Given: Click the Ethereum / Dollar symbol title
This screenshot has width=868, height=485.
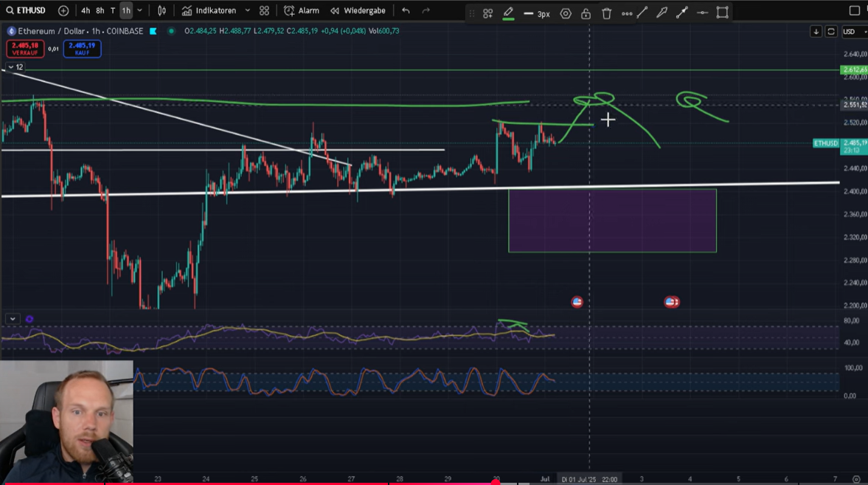Looking at the screenshot, I should [52, 31].
